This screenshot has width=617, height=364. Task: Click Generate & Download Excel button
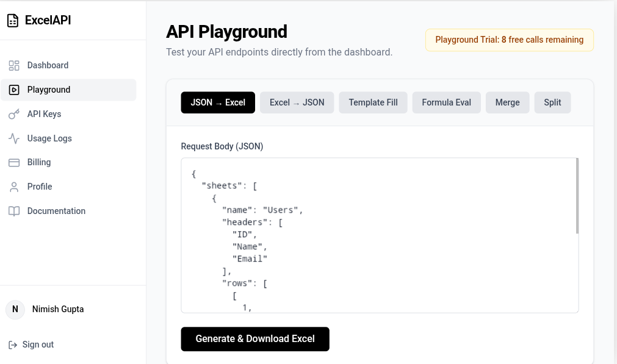click(255, 339)
